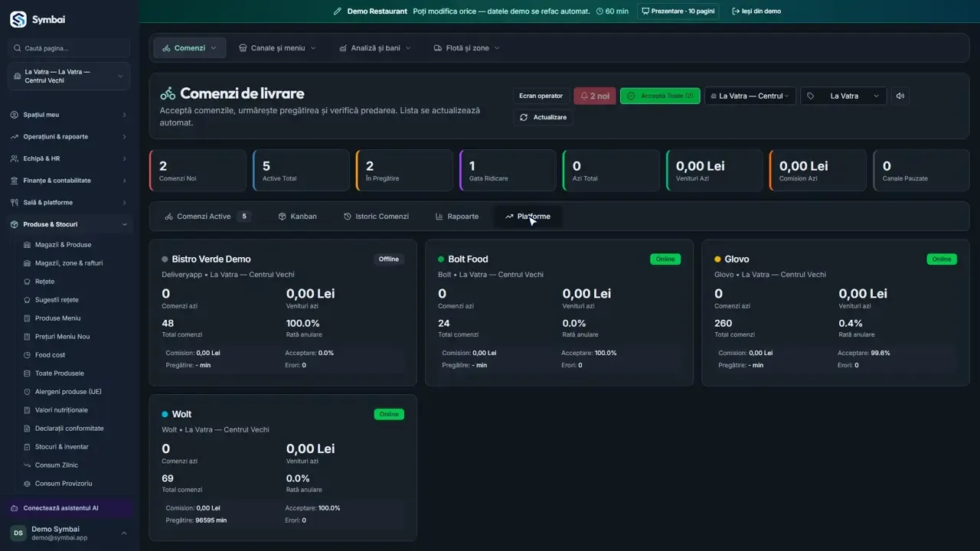Click the green Acceptă Toate button
This screenshot has height=551, width=980.
660,96
